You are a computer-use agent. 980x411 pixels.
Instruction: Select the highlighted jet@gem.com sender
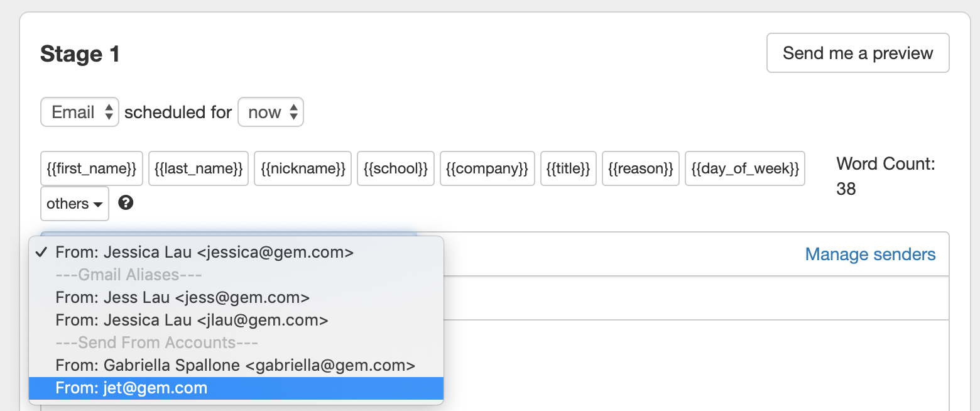point(236,388)
